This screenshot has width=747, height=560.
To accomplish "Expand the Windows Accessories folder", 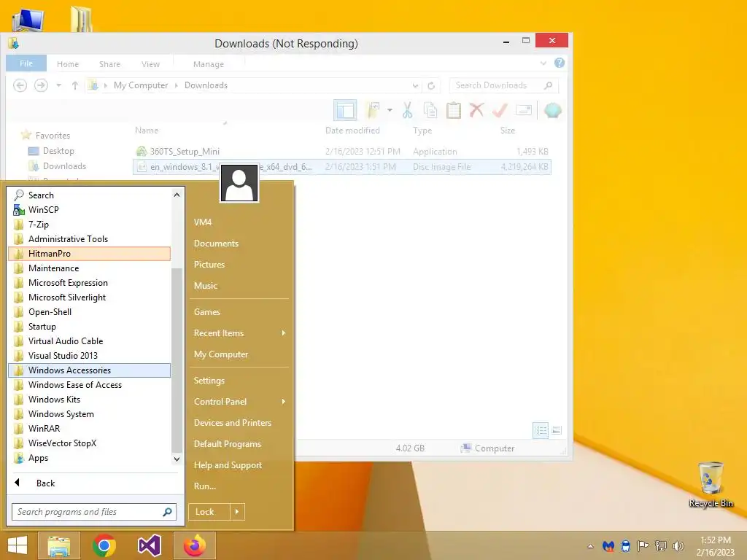I will [x=90, y=370].
